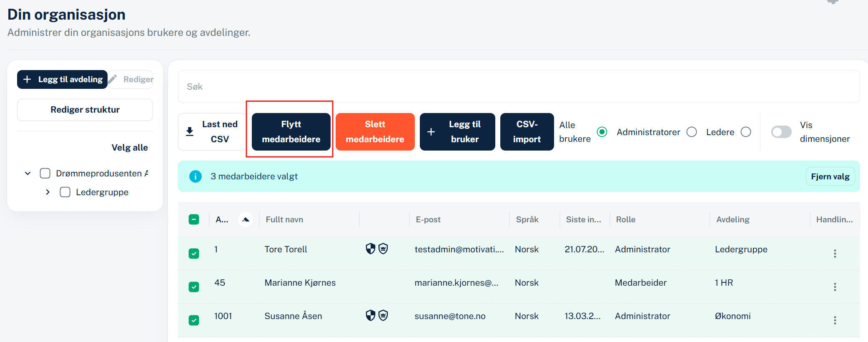Sort by the Avdeling column header
868x342 pixels.
(733, 219)
